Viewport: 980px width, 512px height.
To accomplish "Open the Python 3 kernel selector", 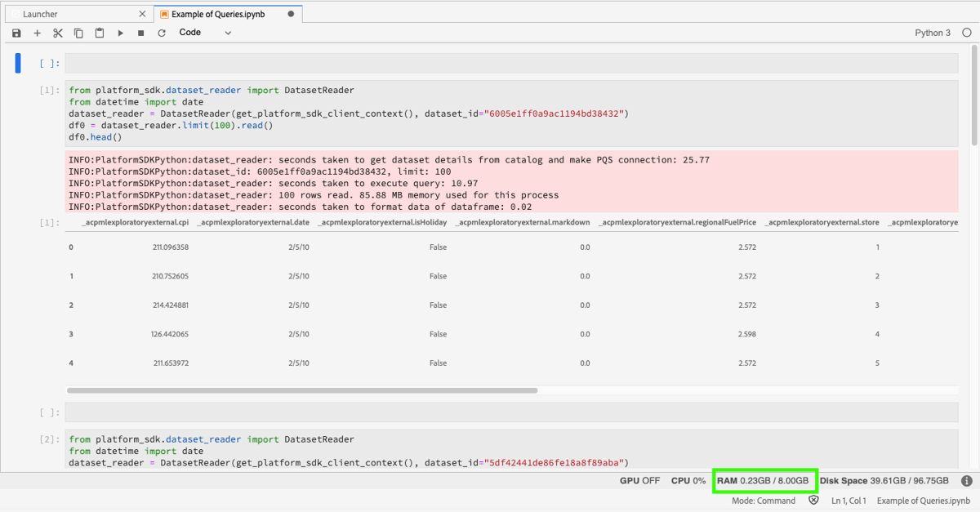I will tap(933, 33).
